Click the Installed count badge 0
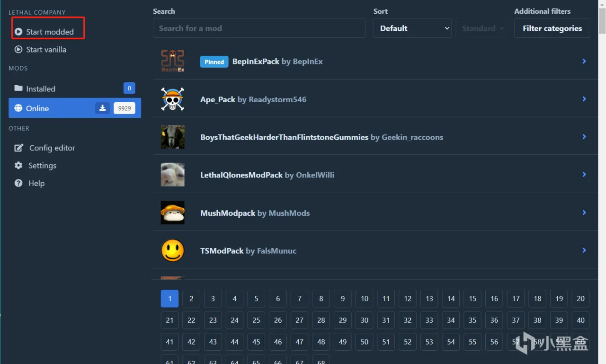Viewport: 606px width, 364px height. tap(129, 88)
